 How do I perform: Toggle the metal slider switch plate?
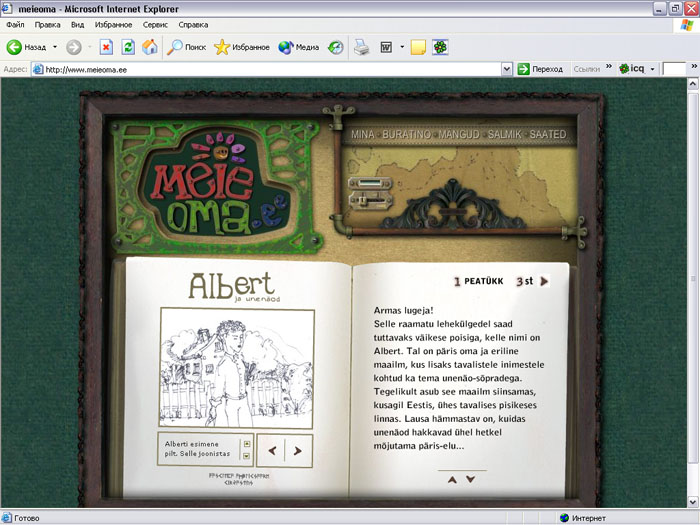370,201
